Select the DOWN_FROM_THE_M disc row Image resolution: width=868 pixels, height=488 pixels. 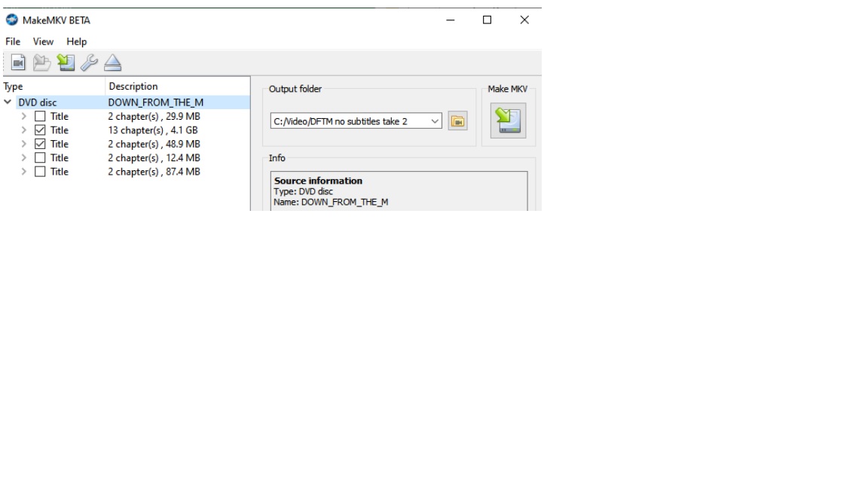click(x=155, y=102)
